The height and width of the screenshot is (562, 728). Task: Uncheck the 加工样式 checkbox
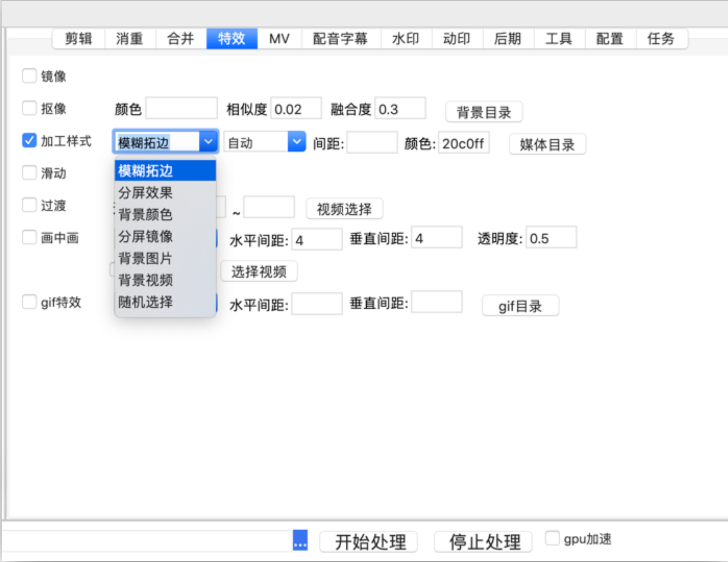point(29,140)
